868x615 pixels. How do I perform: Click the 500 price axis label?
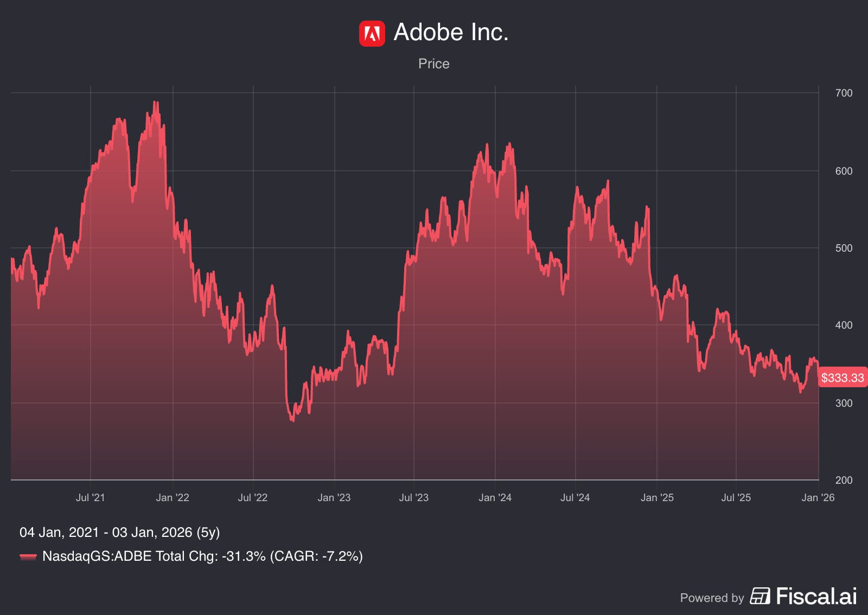[844, 248]
